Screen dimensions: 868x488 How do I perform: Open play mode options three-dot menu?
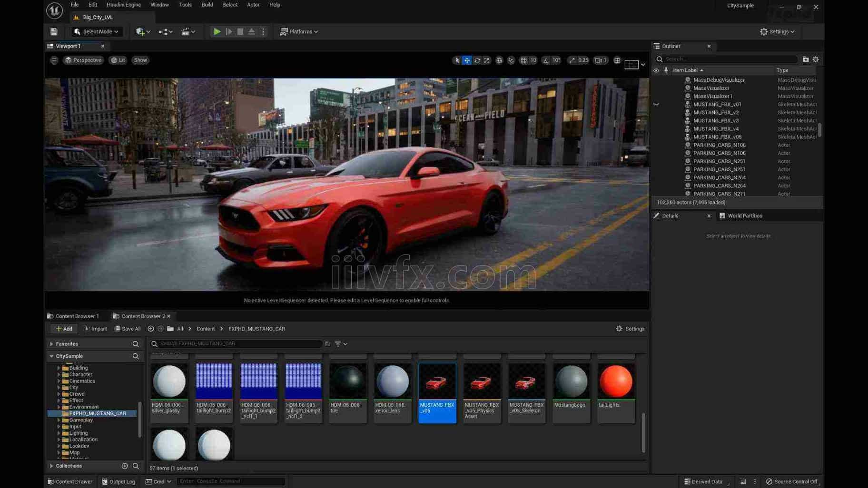[x=263, y=32]
